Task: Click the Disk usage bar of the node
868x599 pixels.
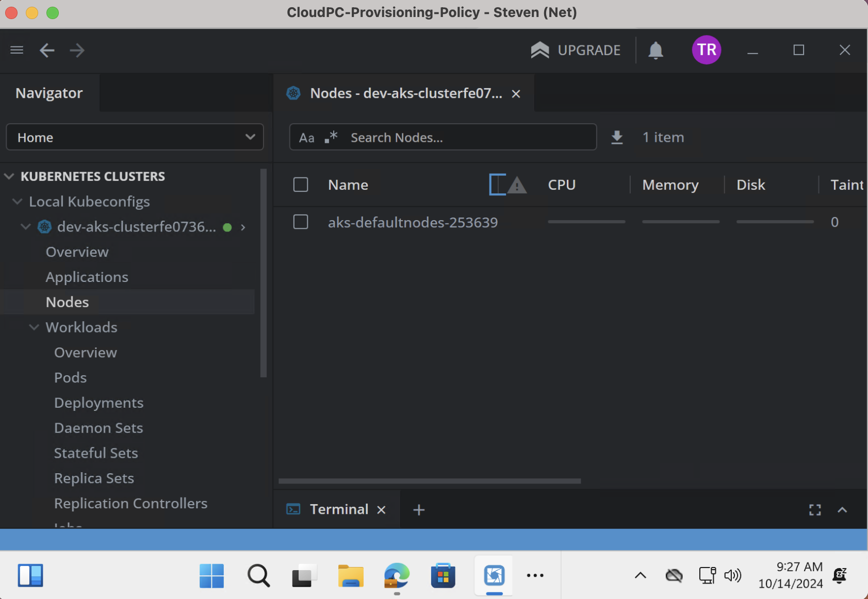Action: pos(775,222)
